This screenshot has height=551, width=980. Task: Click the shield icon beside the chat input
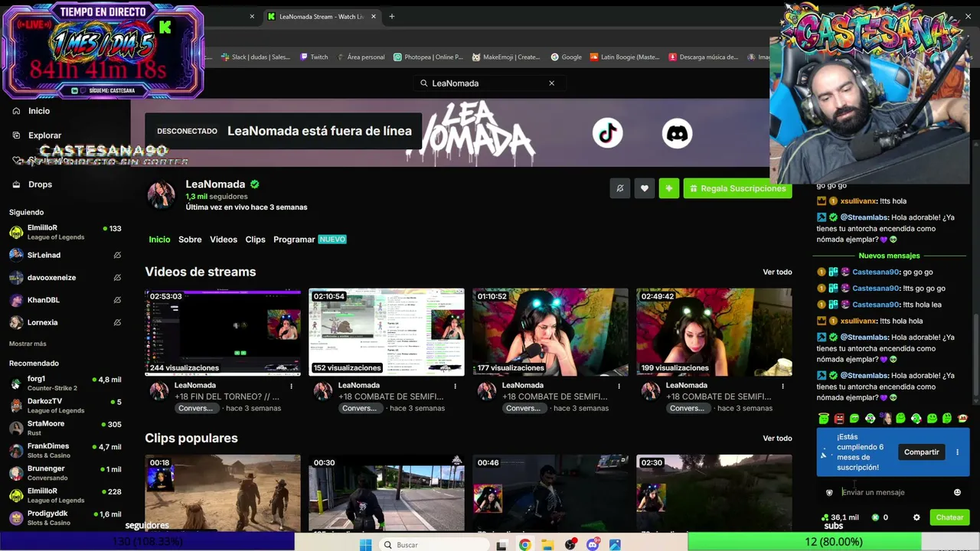point(829,493)
